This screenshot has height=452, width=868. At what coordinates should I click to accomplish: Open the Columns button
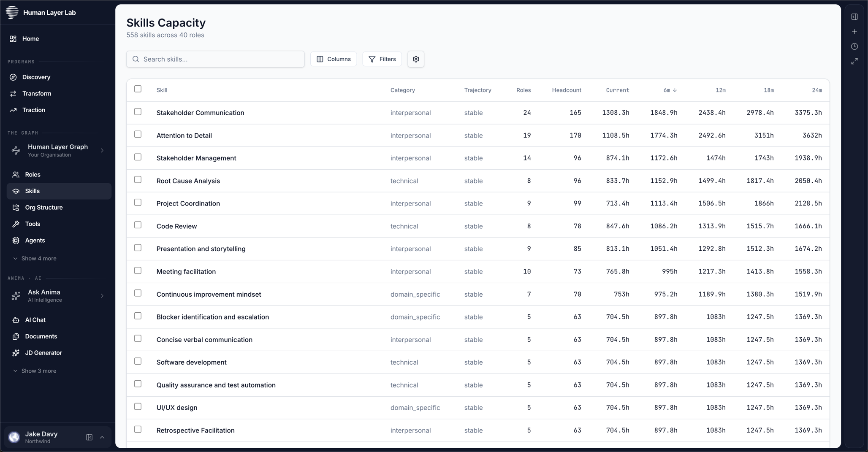coord(334,59)
